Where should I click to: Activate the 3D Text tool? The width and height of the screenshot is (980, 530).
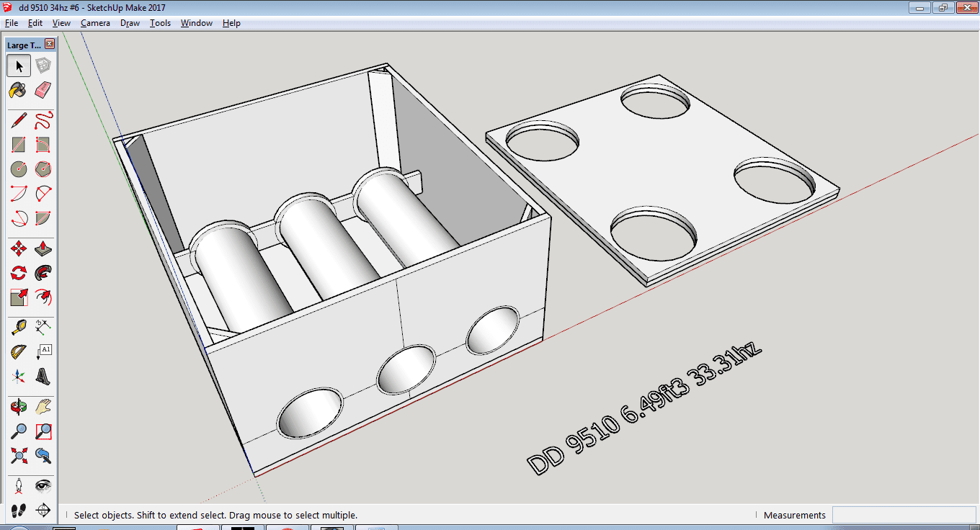point(43,377)
